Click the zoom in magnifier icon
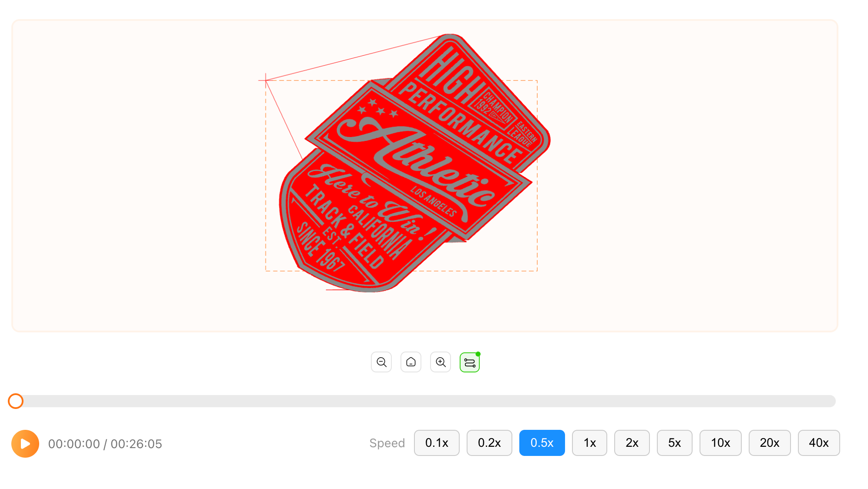This screenshot has width=868, height=489. pyautogui.click(x=441, y=362)
